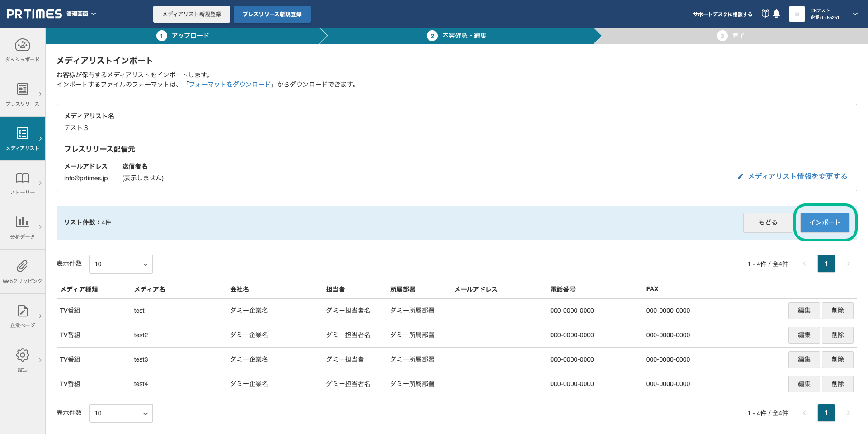The height and width of the screenshot is (434, 868).
Task: Edit the test3 row
Action: 804,359
